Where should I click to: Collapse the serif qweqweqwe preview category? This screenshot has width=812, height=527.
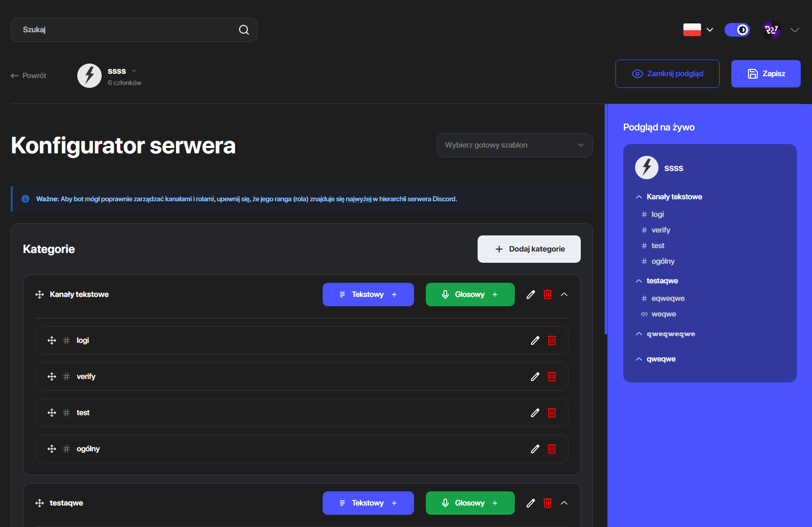coord(639,334)
